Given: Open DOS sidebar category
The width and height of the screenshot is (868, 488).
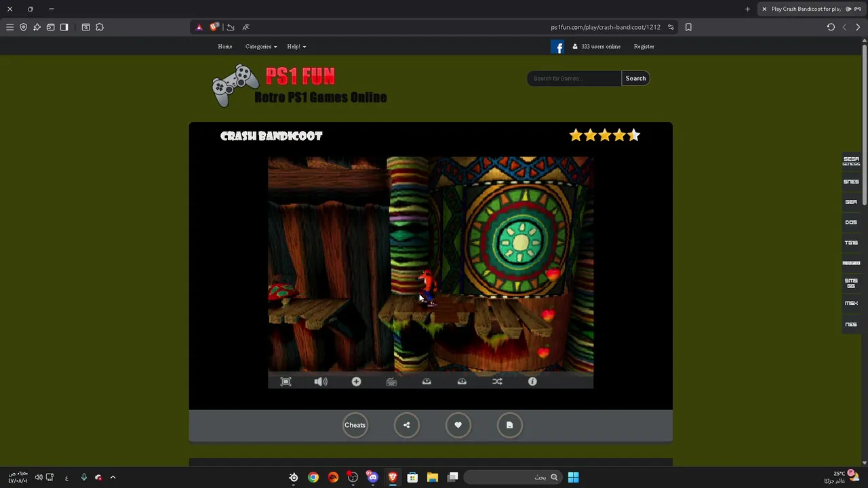Looking at the screenshot, I should (851, 222).
